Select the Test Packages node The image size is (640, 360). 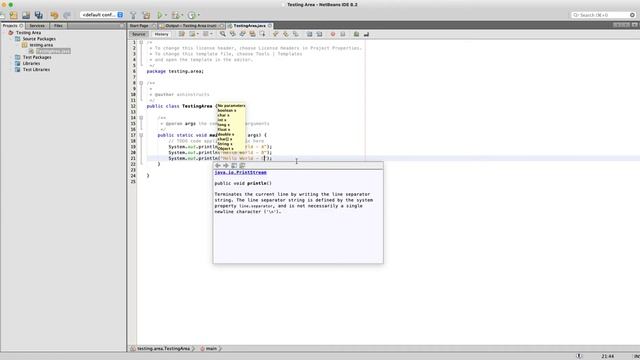pos(37,57)
